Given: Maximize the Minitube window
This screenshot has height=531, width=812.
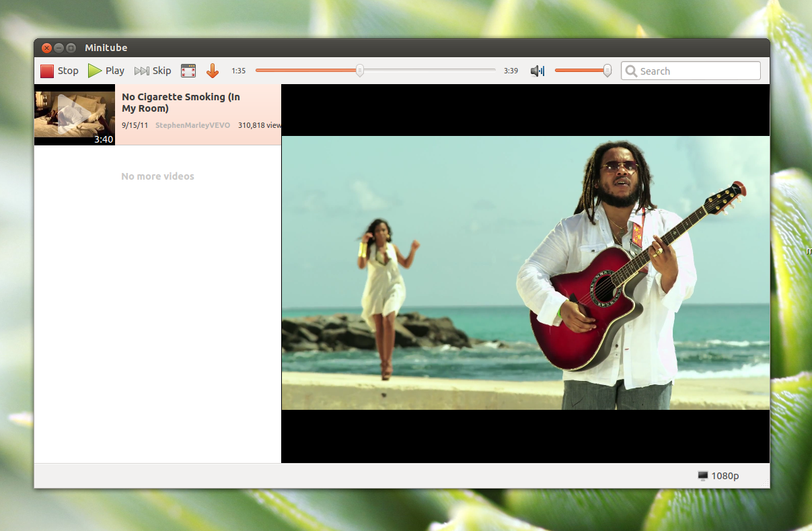Looking at the screenshot, I should tap(71, 48).
